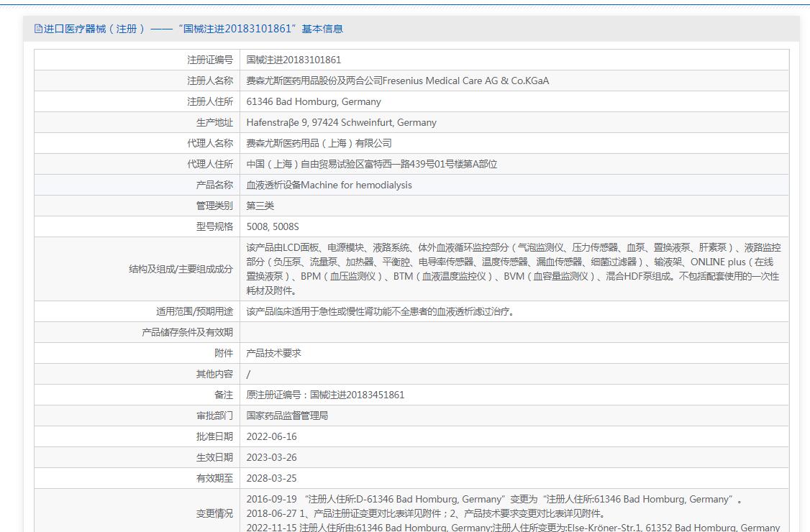Click the approval date 2022-06-16

point(271,436)
